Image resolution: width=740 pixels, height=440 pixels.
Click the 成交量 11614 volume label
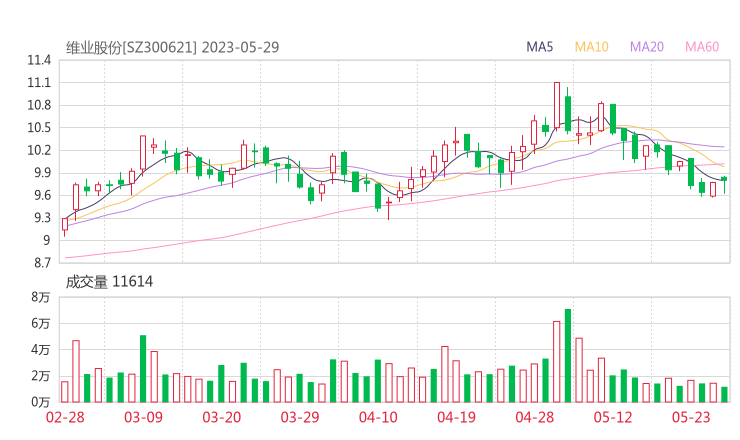[x=109, y=282]
